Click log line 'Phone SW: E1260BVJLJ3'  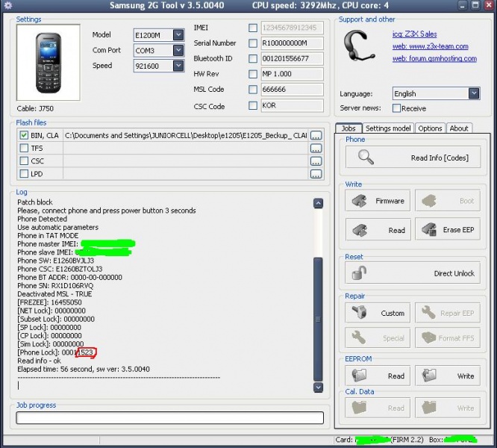pos(56,261)
